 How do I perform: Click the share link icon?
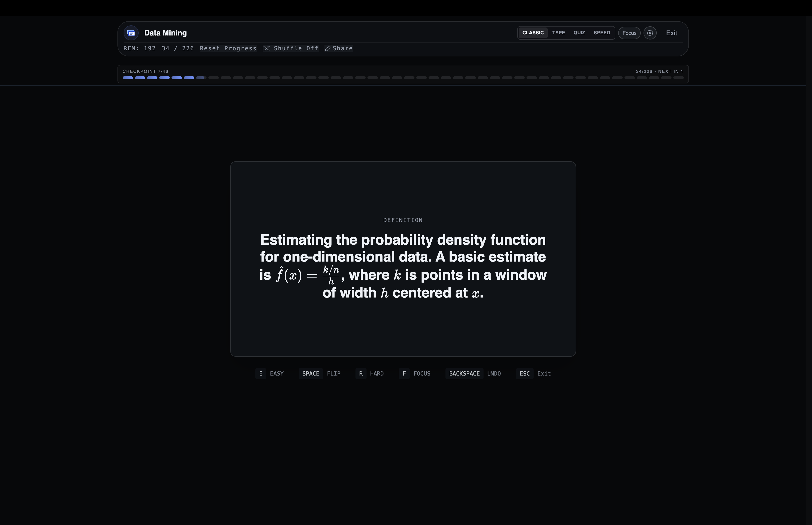pyautogui.click(x=328, y=48)
